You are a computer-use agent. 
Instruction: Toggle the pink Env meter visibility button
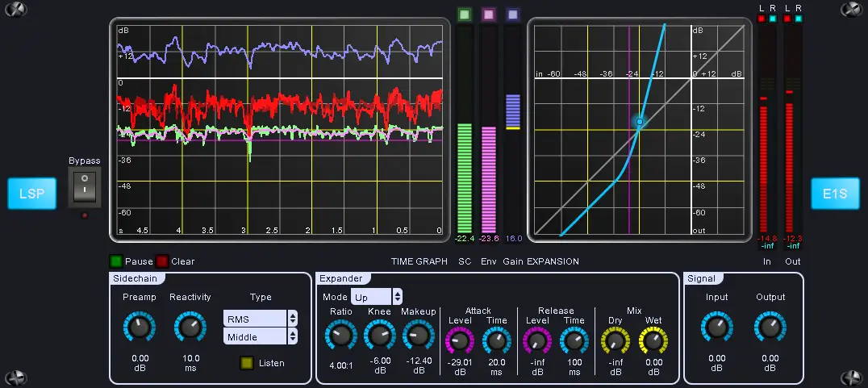pyautogui.click(x=488, y=15)
